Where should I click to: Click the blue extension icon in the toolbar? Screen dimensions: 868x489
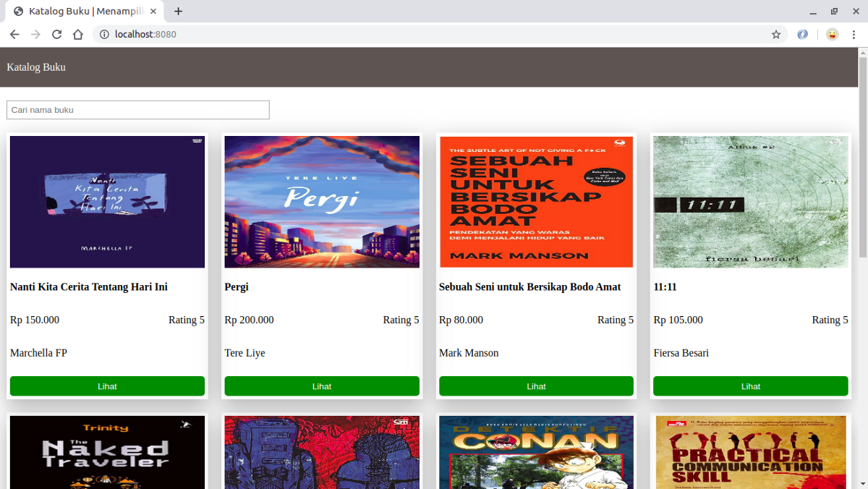(x=802, y=34)
